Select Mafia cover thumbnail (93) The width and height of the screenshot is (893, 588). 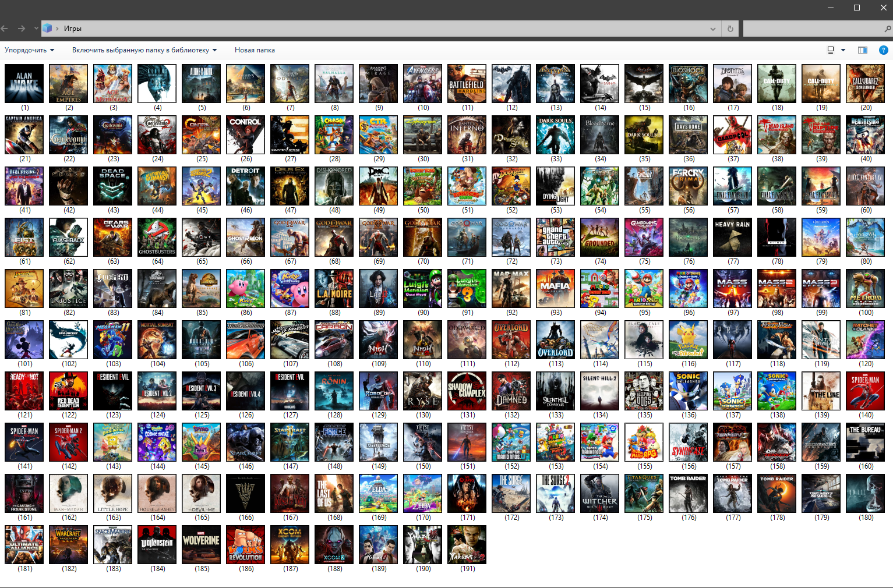(x=556, y=289)
